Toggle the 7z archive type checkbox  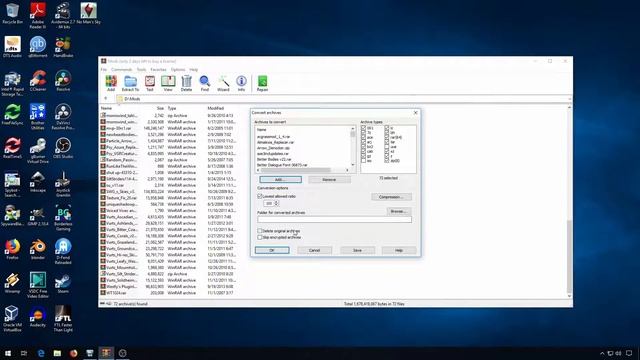coord(363,133)
